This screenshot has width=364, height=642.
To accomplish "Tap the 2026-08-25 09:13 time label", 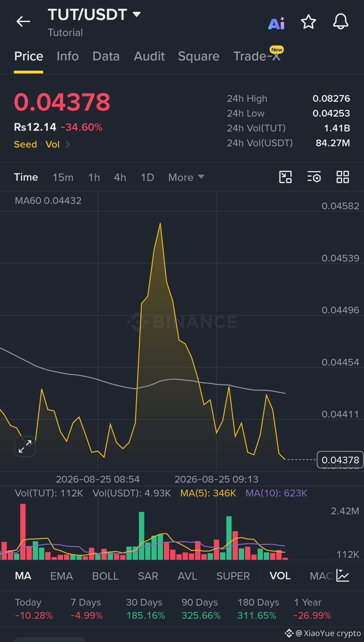I will [x=216, y=479].
